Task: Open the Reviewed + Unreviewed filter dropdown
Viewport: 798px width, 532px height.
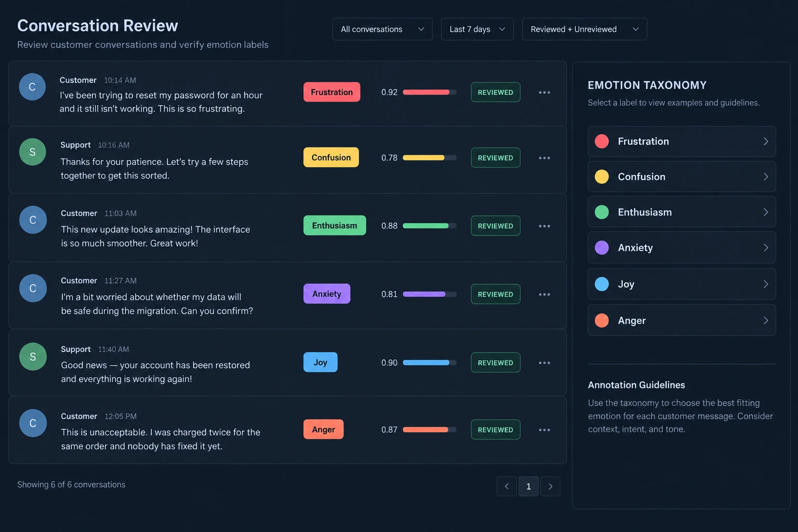Action: click(584, 29)
